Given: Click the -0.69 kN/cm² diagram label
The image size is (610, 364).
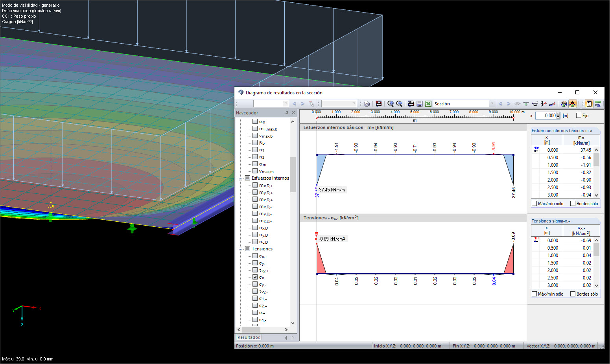Looking at the screenshot, I should (x=332, y=239).
